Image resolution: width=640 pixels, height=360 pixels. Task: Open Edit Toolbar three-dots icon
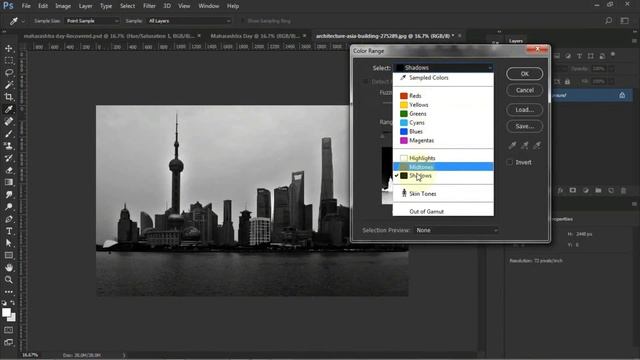[x=9, y=292]
